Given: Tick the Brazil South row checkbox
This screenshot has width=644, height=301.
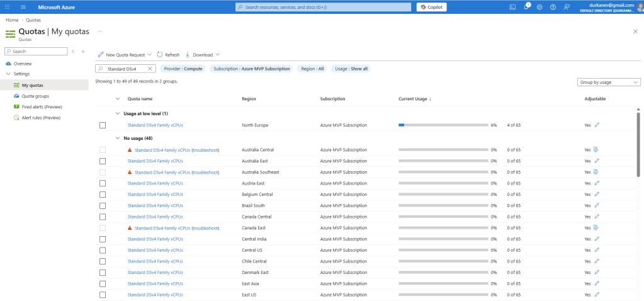Looking at the screenshot, I should (103, 205).
